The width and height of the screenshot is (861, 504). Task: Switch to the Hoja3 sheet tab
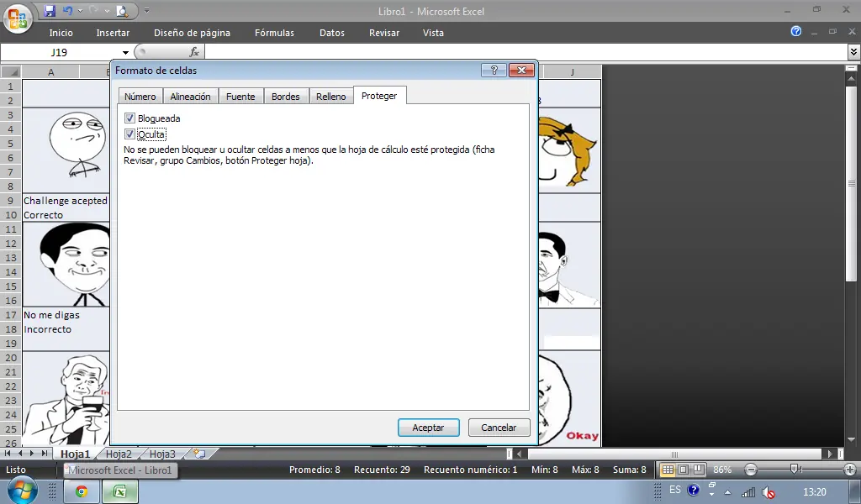[x=162, y=454]
